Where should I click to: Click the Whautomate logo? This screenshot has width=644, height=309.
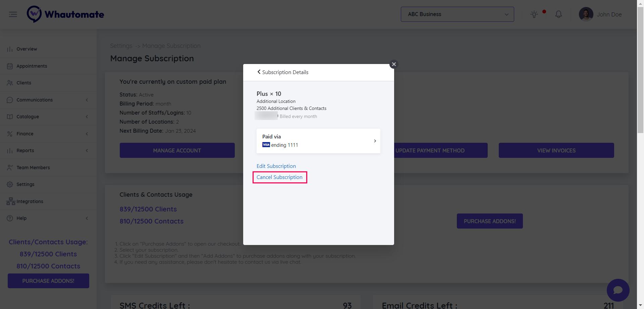click(66, 14)
